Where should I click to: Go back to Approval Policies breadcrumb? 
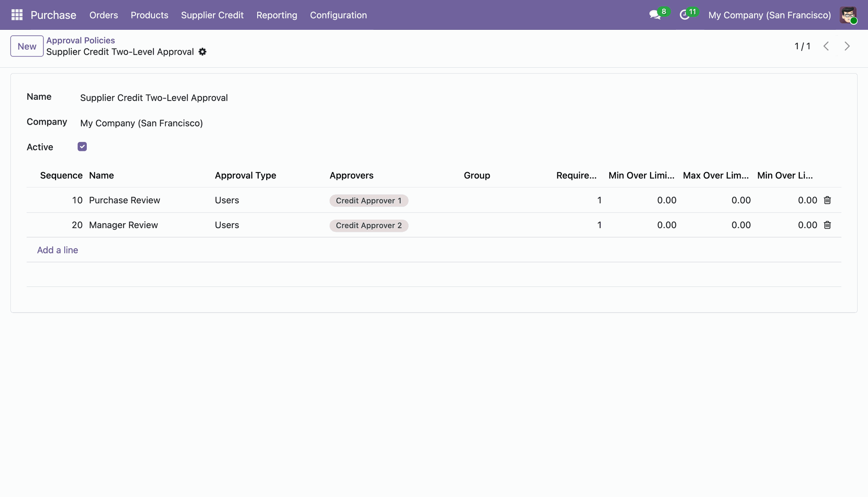click(80, 40)
